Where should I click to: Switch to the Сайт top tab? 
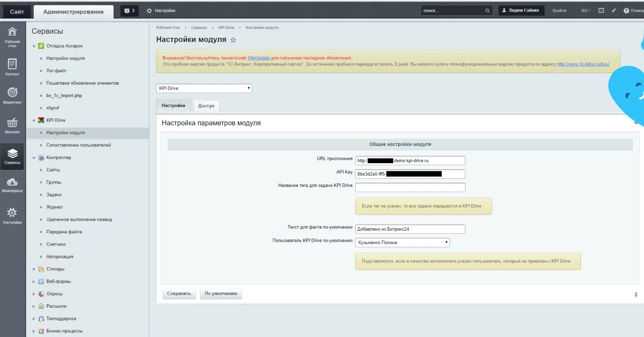17,12
